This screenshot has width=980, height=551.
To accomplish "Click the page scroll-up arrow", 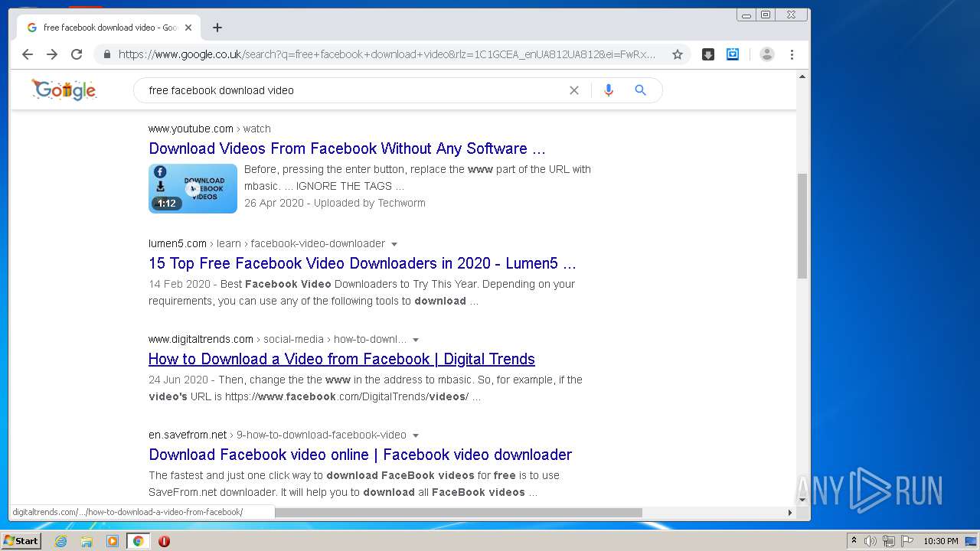I will tap(802, 77).
